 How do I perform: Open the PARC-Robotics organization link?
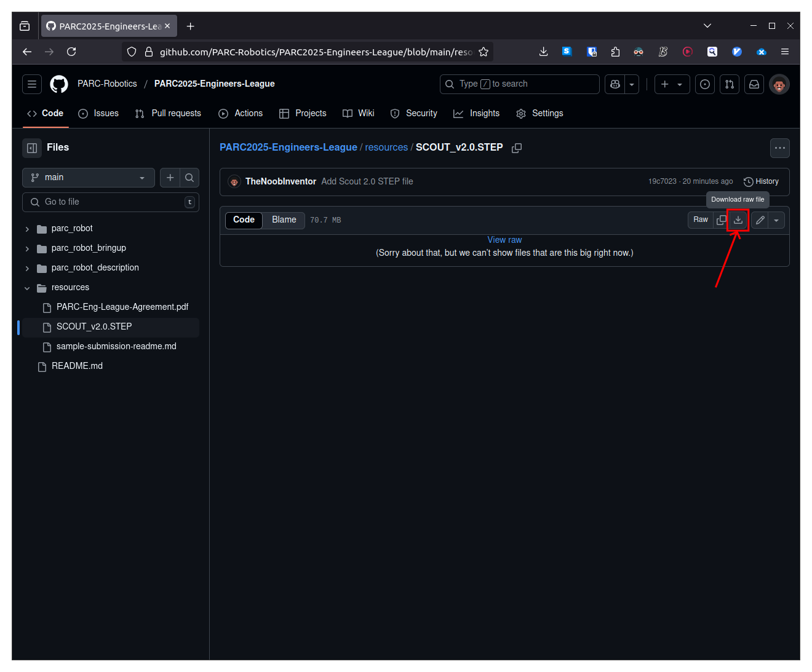[107, 84]
